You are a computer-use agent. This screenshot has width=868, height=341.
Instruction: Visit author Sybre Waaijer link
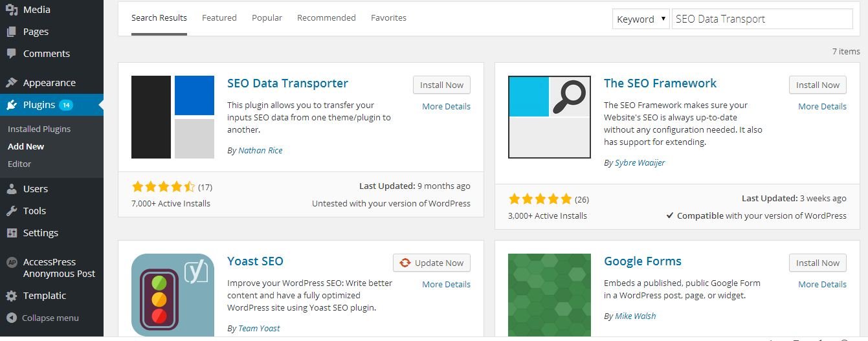pos(640,162)
